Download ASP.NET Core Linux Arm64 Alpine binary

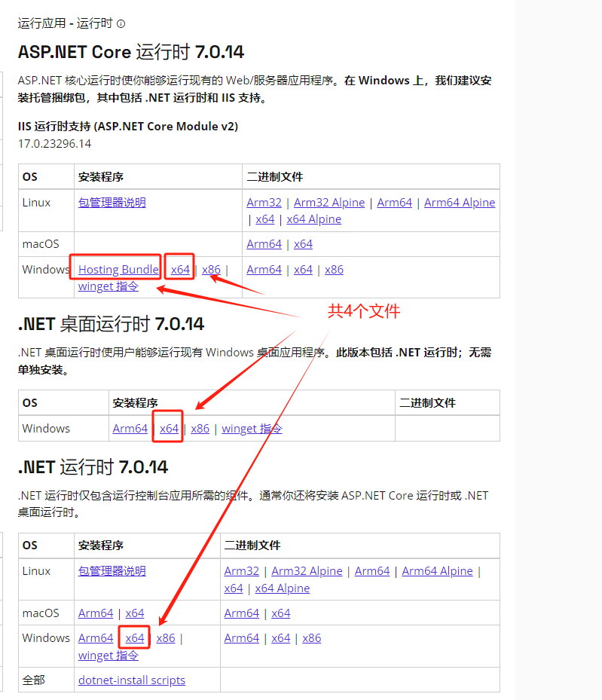[460, 203]
